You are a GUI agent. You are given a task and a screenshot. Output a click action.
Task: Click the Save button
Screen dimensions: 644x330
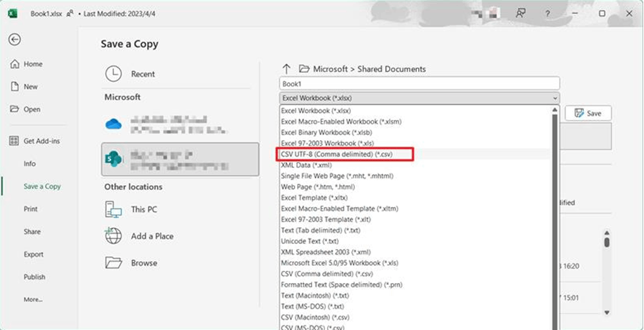pos(588,113)
